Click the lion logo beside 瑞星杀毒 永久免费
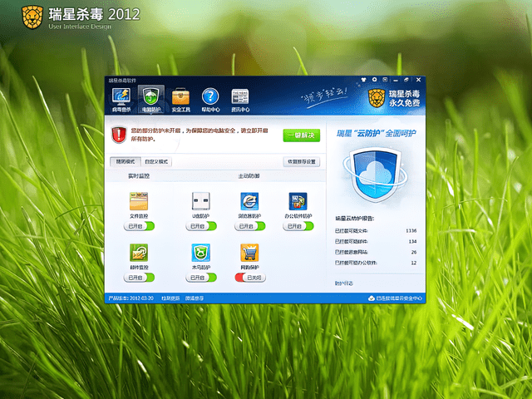The image size is (532, 399). pyautogui.click(x=377, y=98)
